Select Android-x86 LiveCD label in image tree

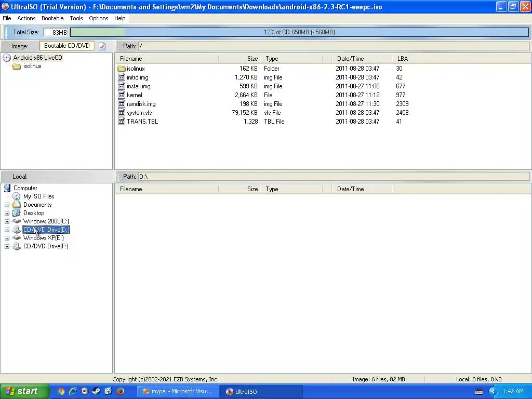tap(37, 58)
